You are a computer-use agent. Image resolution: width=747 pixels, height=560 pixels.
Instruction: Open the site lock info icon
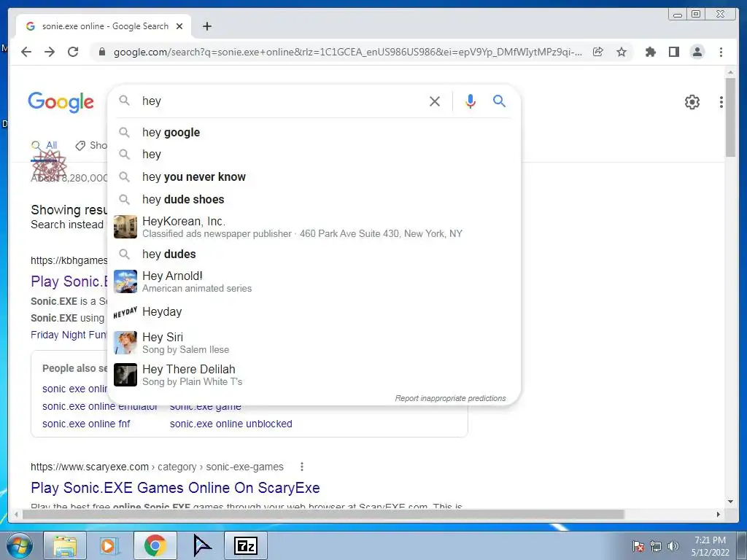pos(102,52)
